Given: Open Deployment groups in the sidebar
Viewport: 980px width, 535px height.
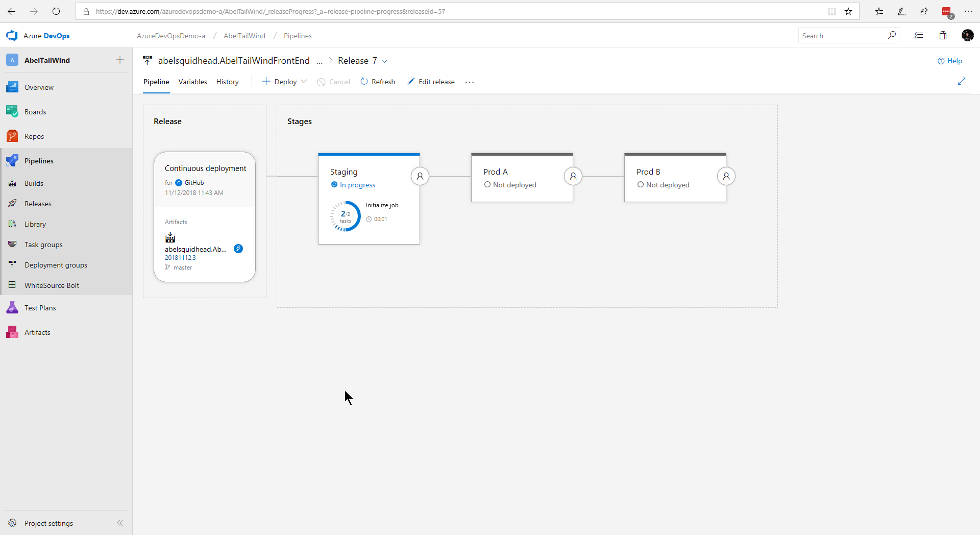Looking at the screenshot, I should [56, 265].
